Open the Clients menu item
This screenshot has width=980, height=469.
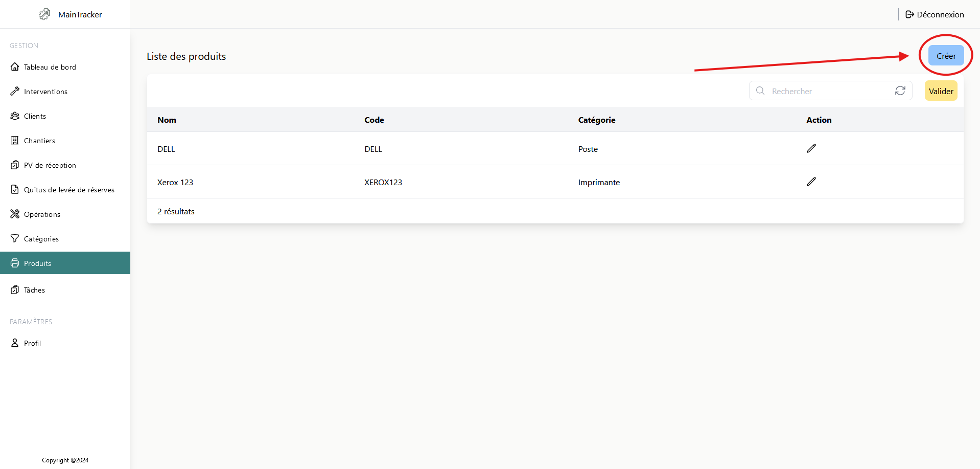pyautogui.click(x=35, y=116)
